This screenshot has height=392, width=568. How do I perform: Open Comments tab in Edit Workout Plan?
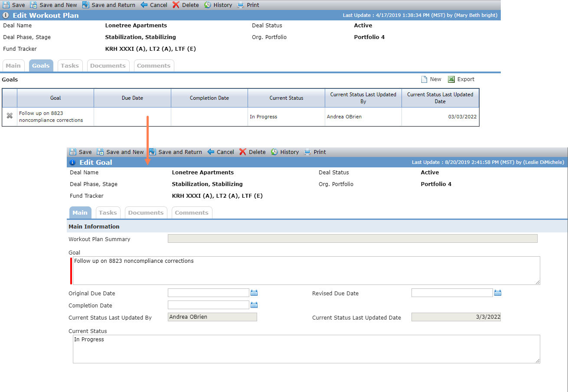point(154,65)
